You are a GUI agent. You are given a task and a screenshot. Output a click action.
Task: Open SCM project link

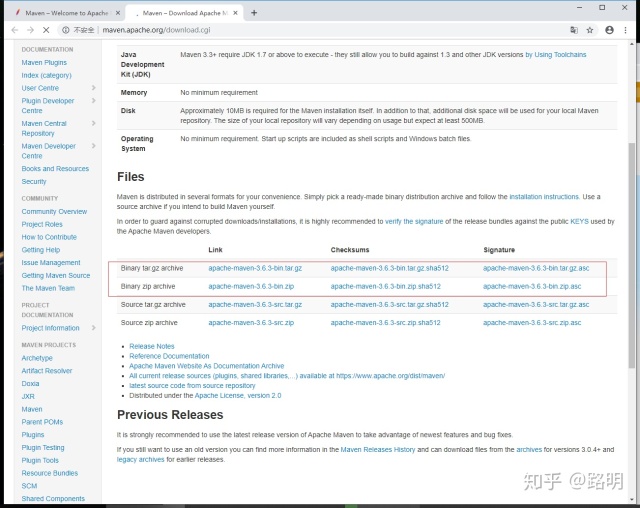(x=29, y=486)
